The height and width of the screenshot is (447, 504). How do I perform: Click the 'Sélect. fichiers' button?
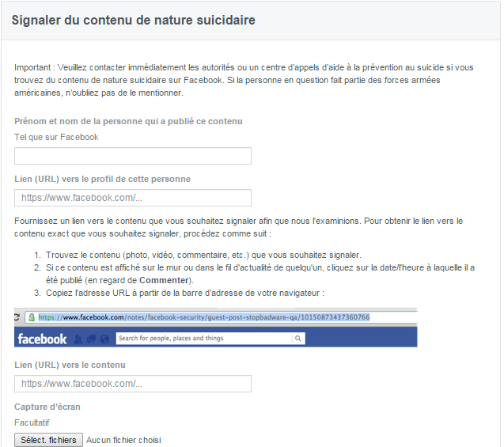48,440
